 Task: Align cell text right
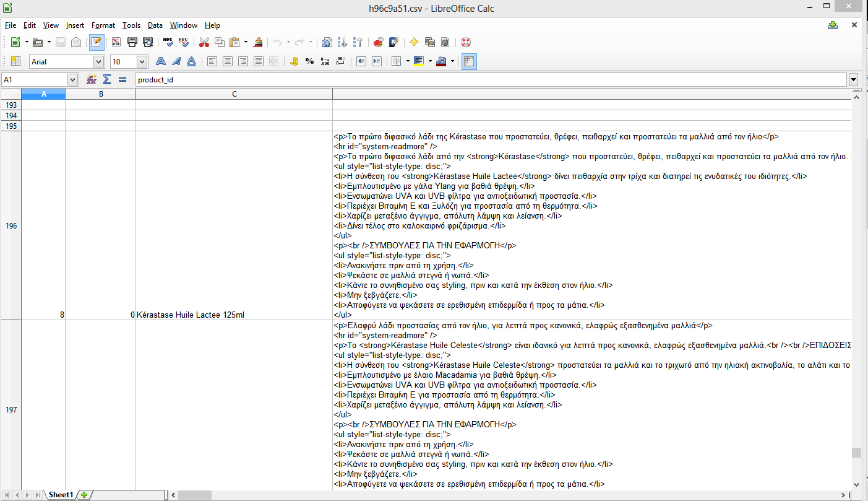coord(243,61)
